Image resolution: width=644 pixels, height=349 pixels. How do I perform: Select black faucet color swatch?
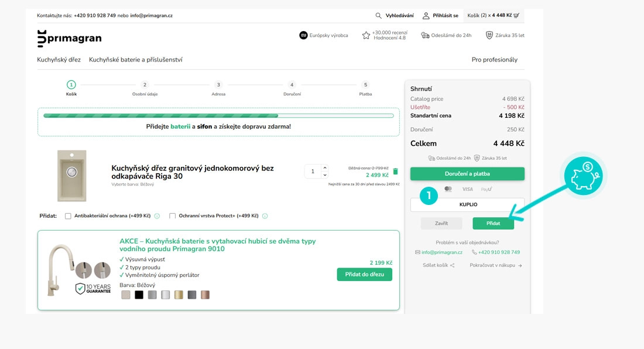pyautogui.click(x=139, y=295)
